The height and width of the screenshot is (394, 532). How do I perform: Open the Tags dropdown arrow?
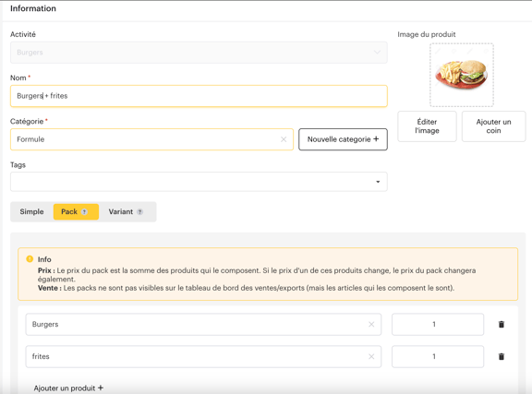[x=378, y=182]
